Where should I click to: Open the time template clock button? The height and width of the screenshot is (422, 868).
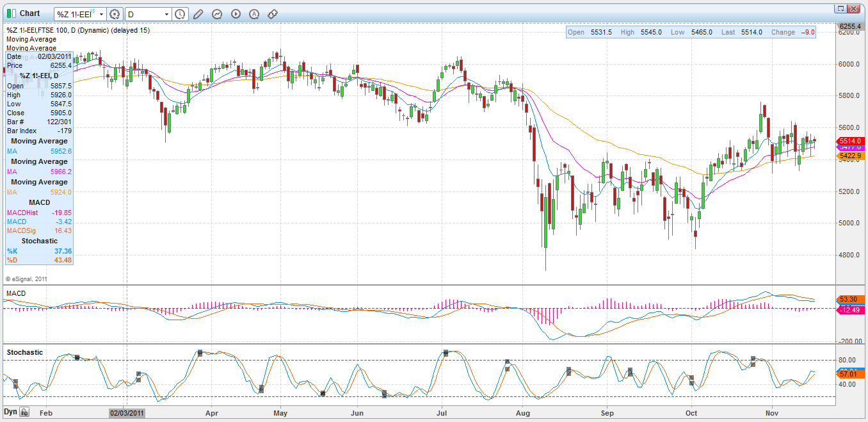(x=181, y=14)
